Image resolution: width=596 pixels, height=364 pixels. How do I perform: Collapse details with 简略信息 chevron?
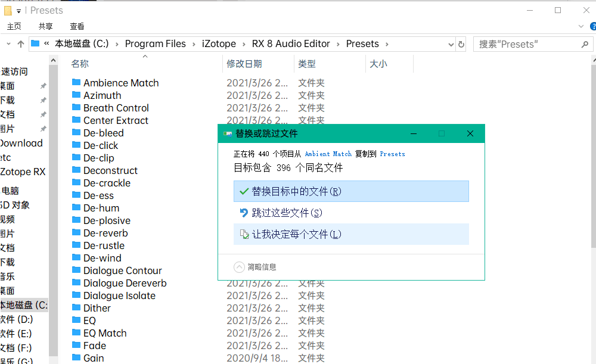coord(239,267)
